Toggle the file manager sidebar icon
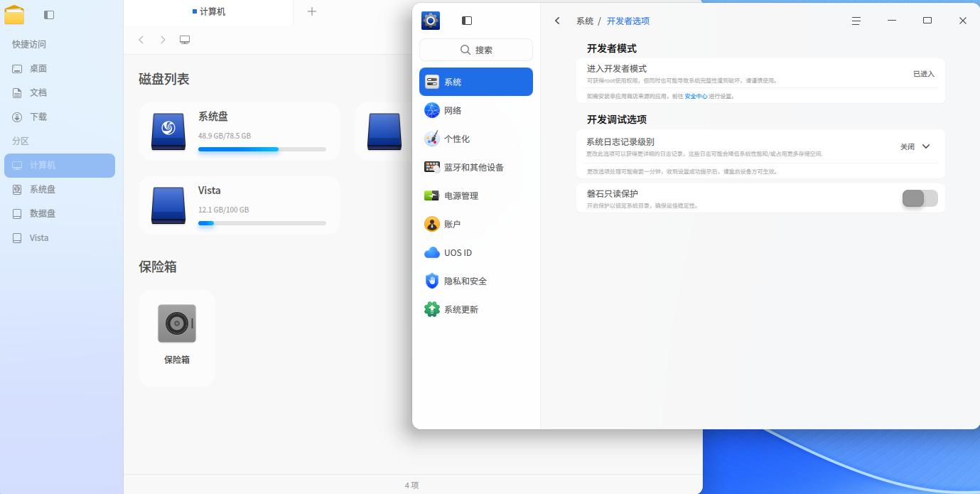Image resolution: width=980 pixels, height=494 pixels. coord(49,14)
